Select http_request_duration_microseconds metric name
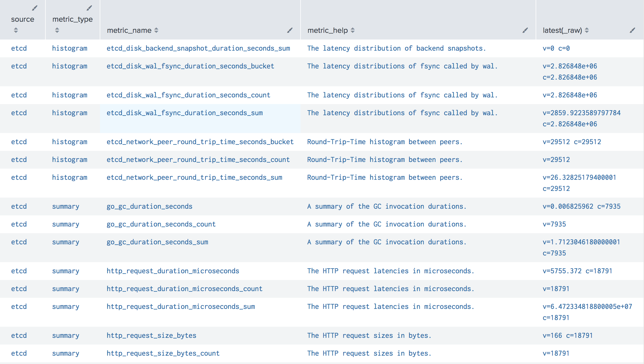Viewport: 644px width, 364px height. (173, 271)
